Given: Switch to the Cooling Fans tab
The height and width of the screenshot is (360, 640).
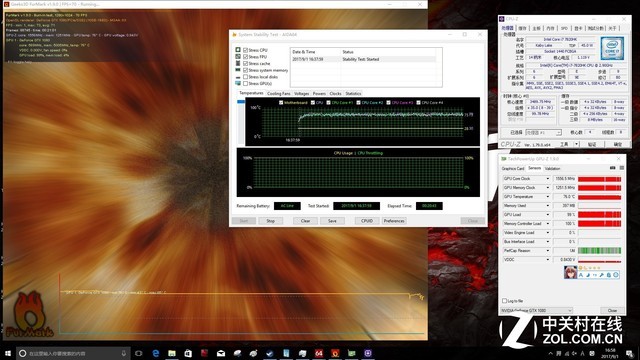Looking at the screenshot, I should click(278, 93).
